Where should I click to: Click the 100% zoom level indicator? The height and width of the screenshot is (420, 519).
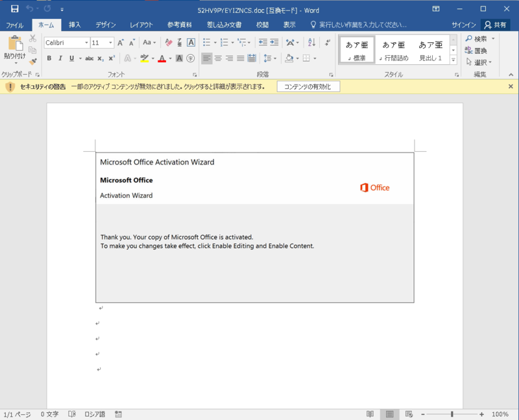500,414
